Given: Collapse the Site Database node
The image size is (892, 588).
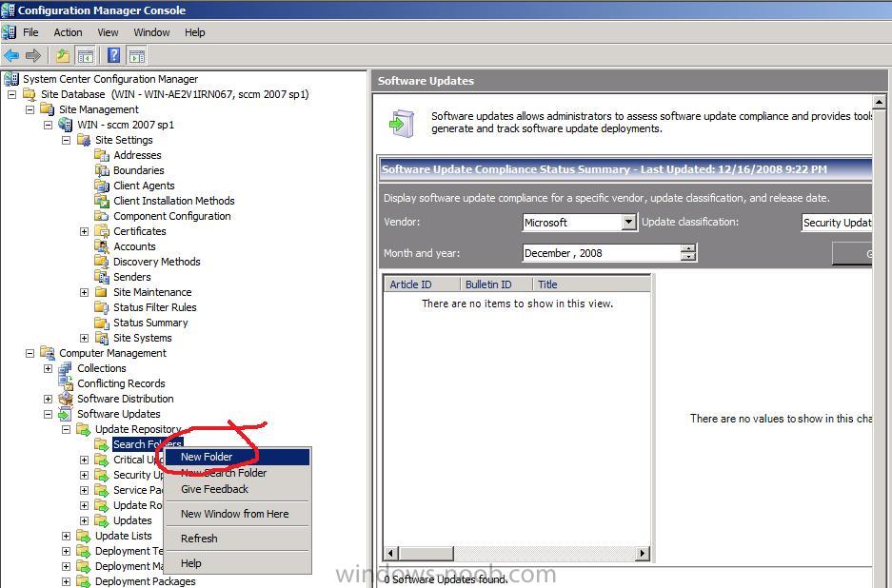Looking at the screenshot, I should tap(12, 94).
